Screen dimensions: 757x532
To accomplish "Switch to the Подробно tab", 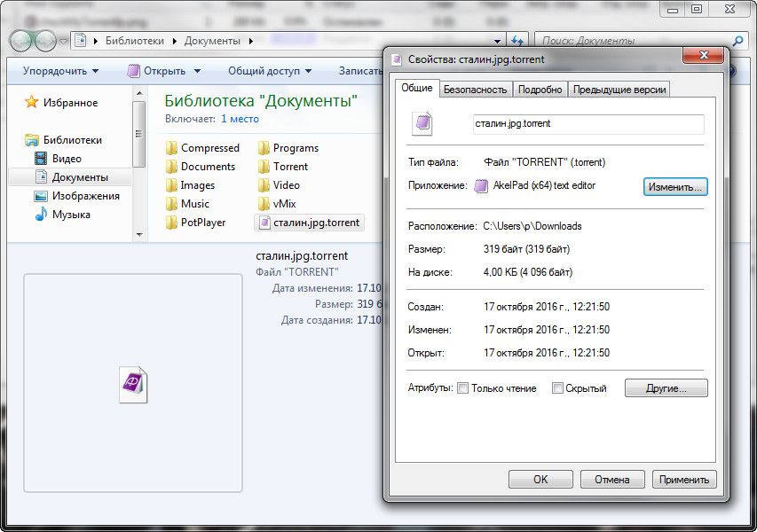I will tap(540, 90).
